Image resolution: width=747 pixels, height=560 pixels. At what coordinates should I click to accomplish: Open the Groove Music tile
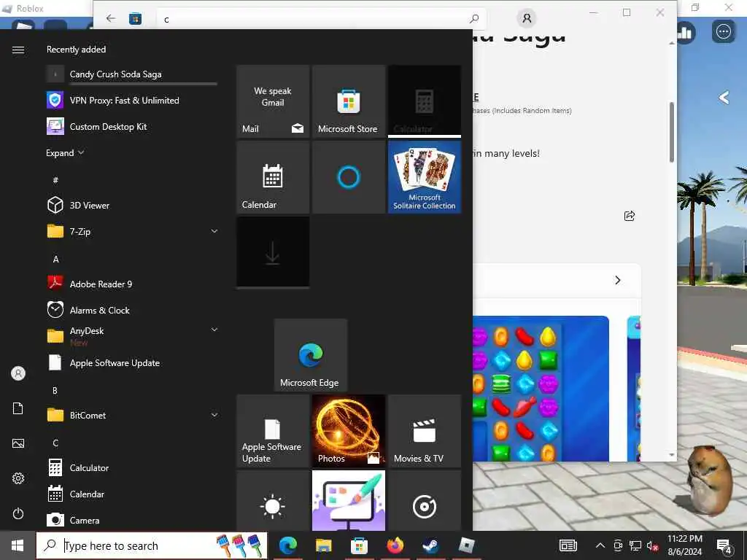click(x=425, y=500)
